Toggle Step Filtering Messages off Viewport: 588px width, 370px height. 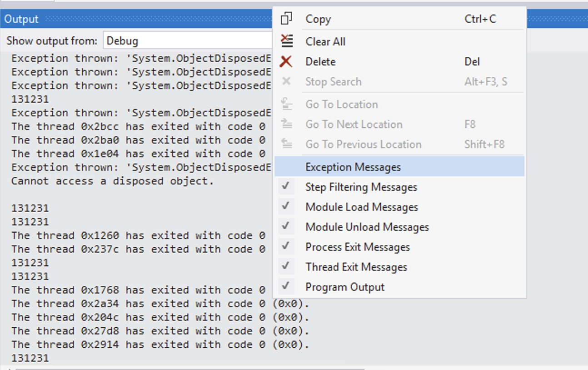399,187
